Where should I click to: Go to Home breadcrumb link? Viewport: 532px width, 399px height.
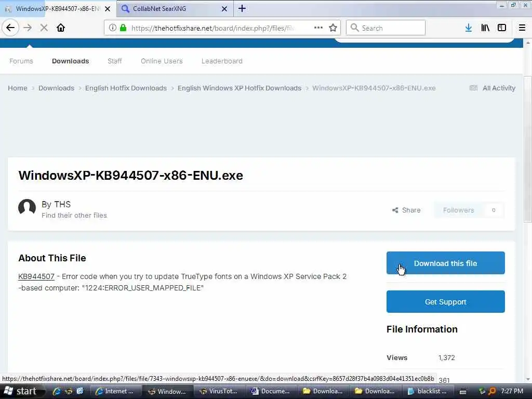click(18, 88)
